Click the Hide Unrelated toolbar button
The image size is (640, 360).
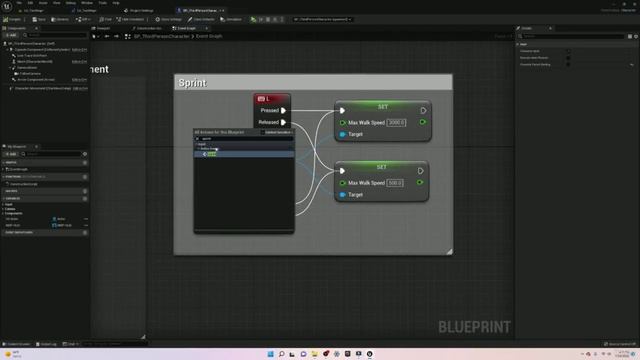[130, 19]
